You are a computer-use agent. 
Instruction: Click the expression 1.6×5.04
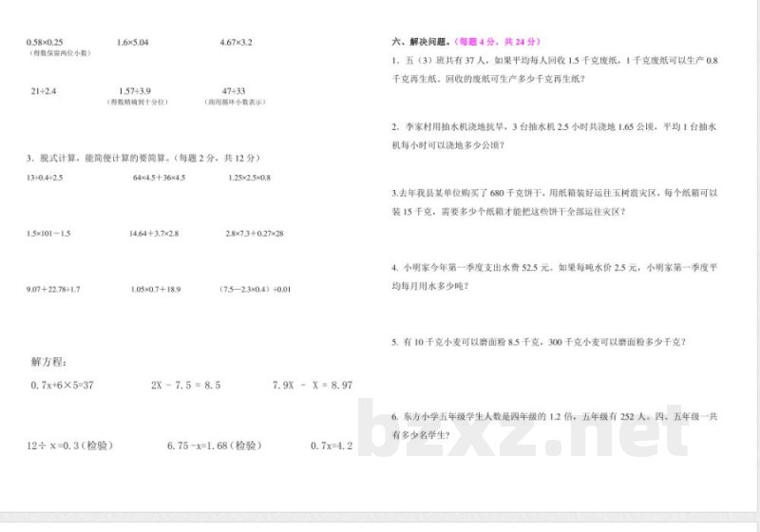tap(132, 42)
